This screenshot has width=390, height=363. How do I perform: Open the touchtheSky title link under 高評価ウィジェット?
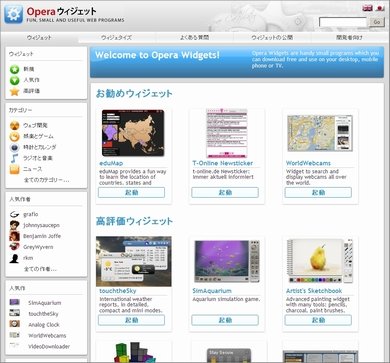[x=118, y=291]
